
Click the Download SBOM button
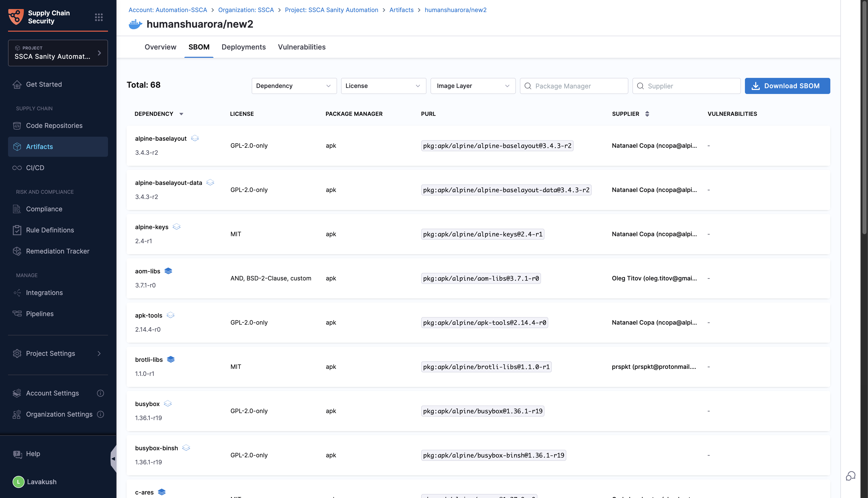[787, 86]
